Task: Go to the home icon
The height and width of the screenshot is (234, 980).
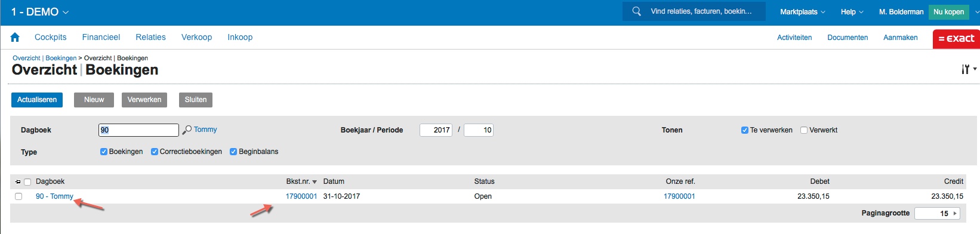Action: click(15, 38)
